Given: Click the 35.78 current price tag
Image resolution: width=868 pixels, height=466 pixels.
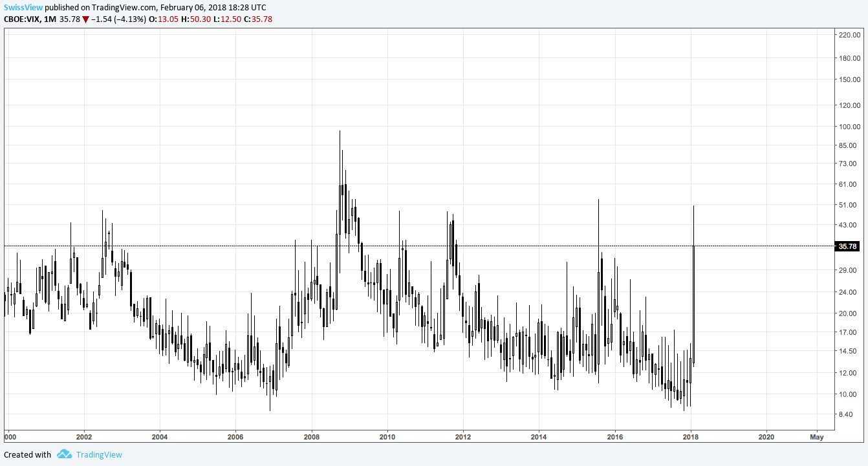Looking at the screenshot, I should [x=847, y=246].
